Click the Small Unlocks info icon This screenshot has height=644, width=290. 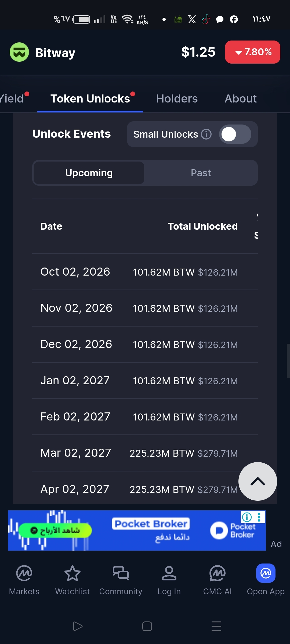[206, 134]
